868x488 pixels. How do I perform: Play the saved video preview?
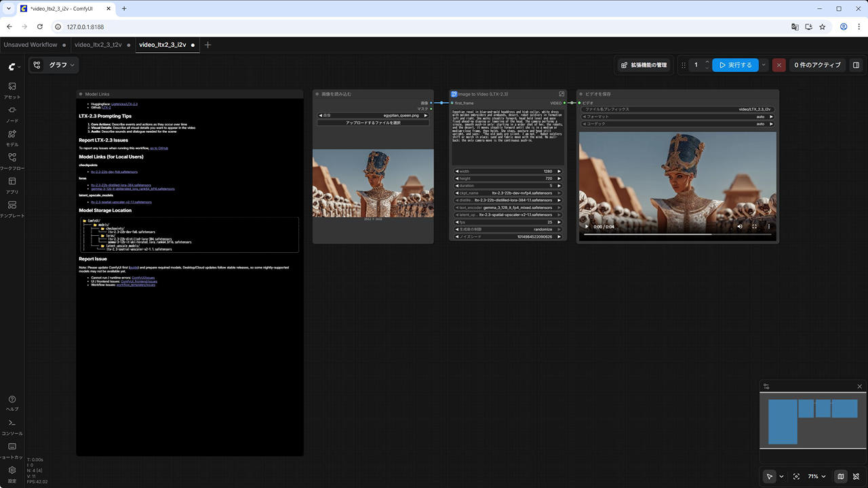587,226
